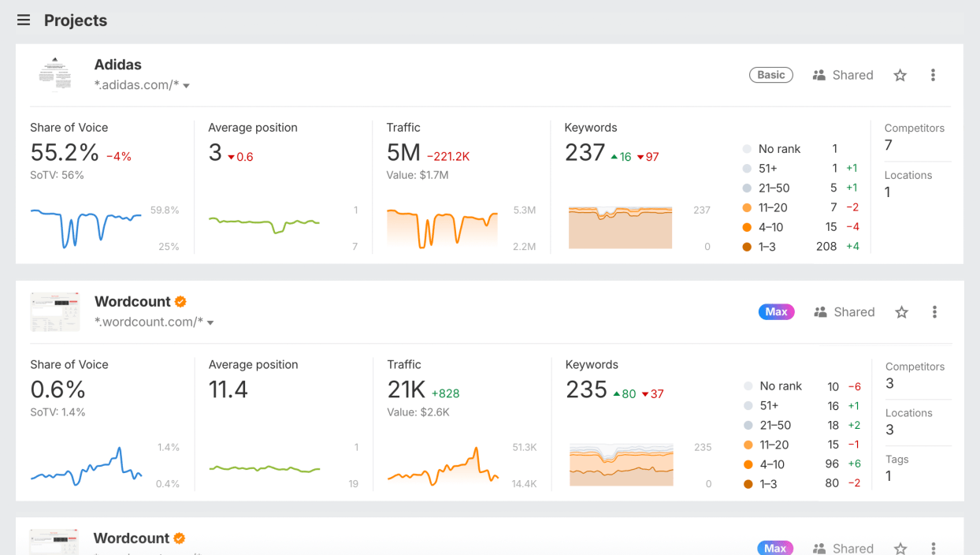Click the Shared people icon for Adidas

819,76
